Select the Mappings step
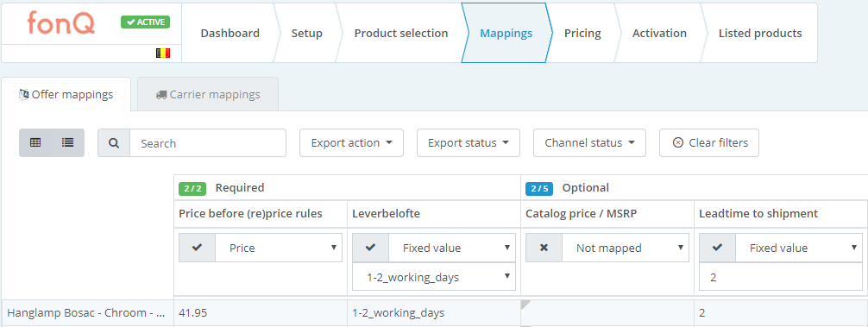Viewport: 868px width, 327px height. 506,33
